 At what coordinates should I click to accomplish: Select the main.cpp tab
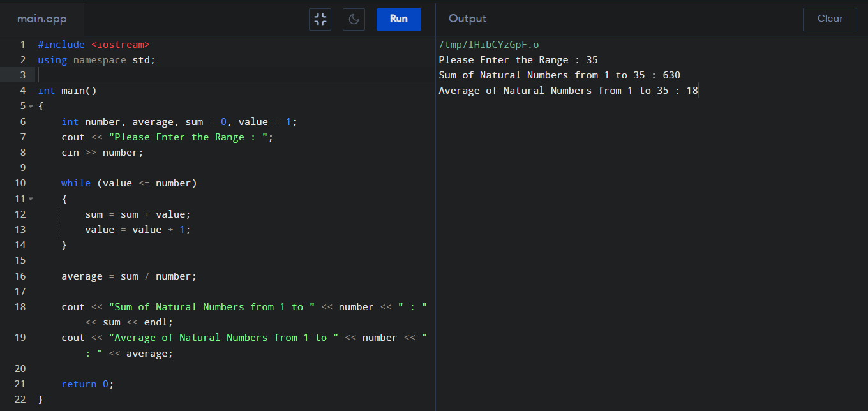pyautogui.click(x=42, y=19)
